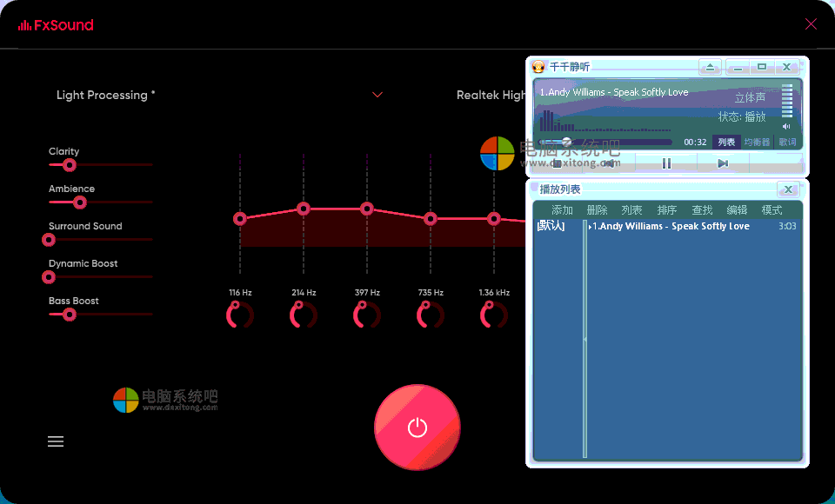The height and width of the screenshot is (504, 835).
Task: Click the 214 Hz EQ curve point
Action: [304, 209]
